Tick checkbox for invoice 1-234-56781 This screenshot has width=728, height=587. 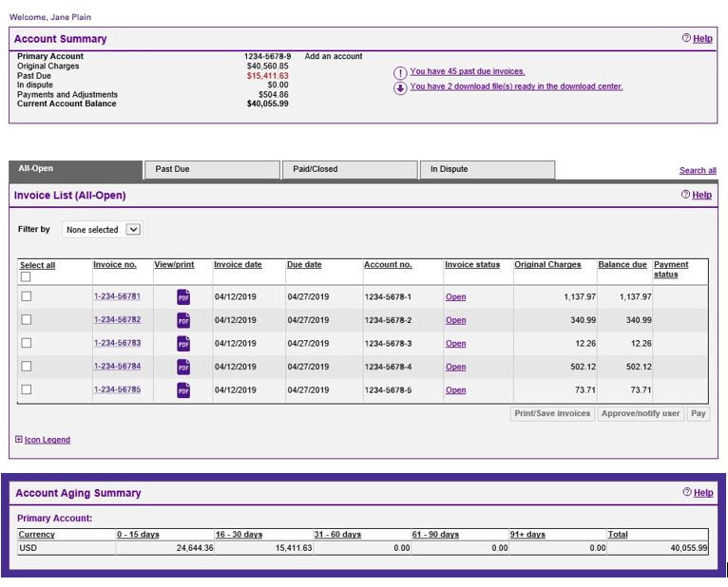click(x=27, y=296)
